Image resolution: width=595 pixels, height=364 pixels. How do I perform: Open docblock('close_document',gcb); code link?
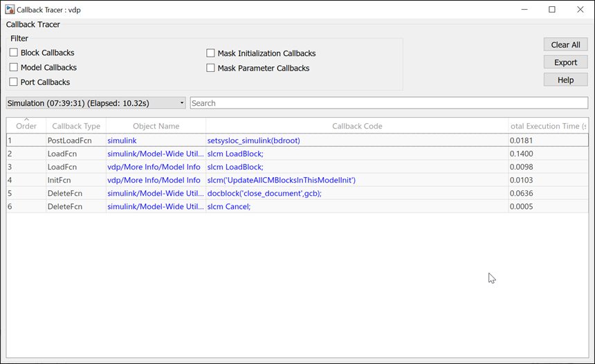tap(264, 193)
